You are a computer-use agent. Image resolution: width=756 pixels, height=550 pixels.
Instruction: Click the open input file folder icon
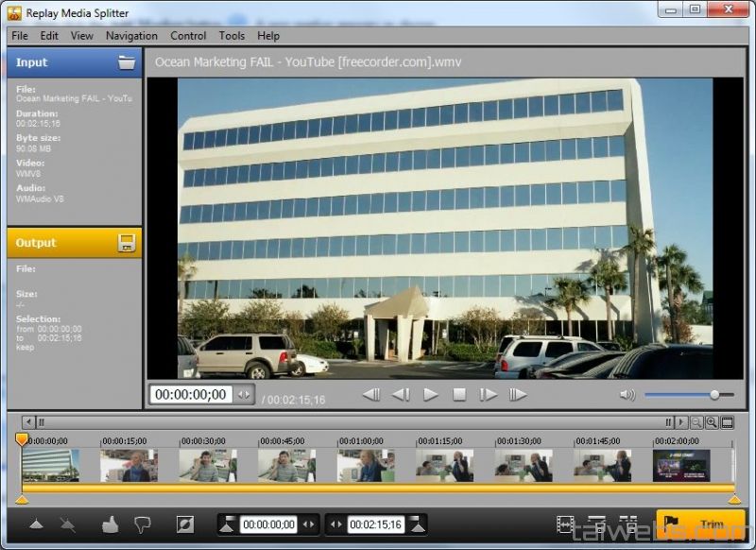(127, 62)
